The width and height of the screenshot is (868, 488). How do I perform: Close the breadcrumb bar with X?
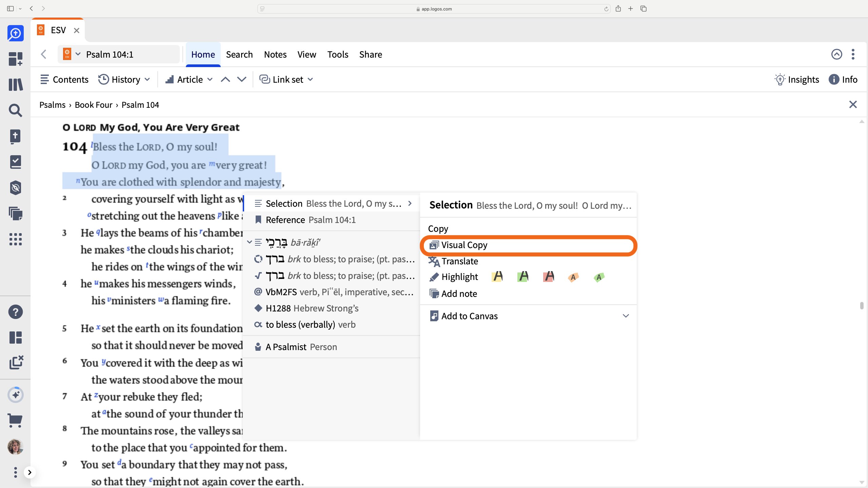pos(853,104)
